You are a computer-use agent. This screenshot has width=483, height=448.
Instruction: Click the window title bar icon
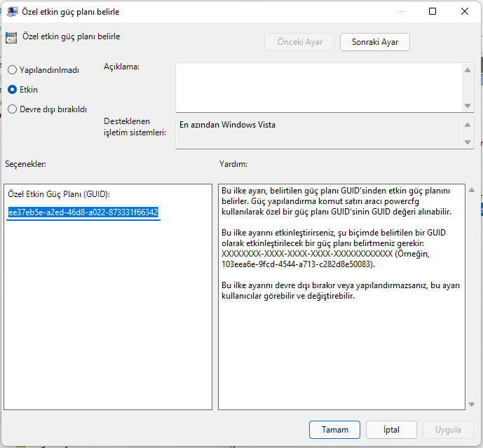click(x=13, y=12)
